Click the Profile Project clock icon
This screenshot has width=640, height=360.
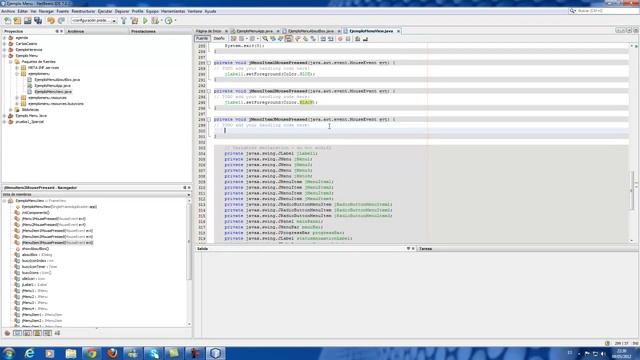click(x=169, y=20)
